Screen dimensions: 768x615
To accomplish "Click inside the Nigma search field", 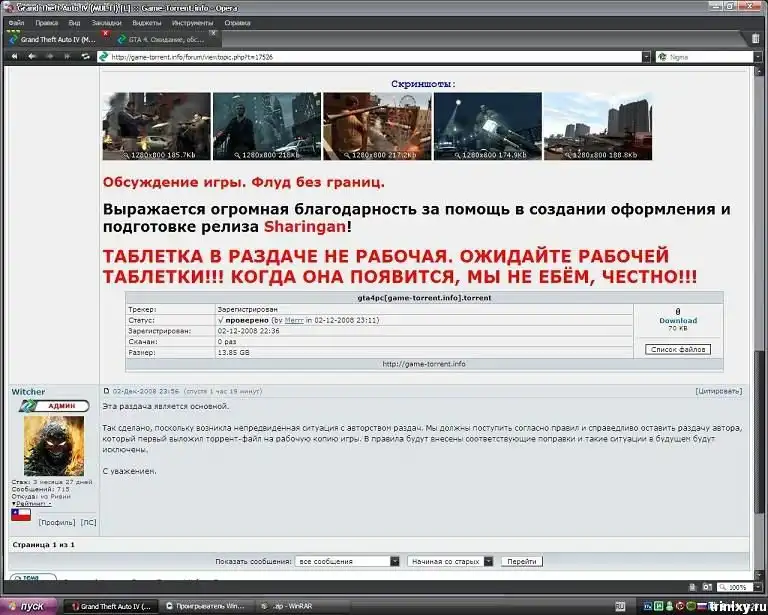I will pyautogui.click(x=700, y=57).
